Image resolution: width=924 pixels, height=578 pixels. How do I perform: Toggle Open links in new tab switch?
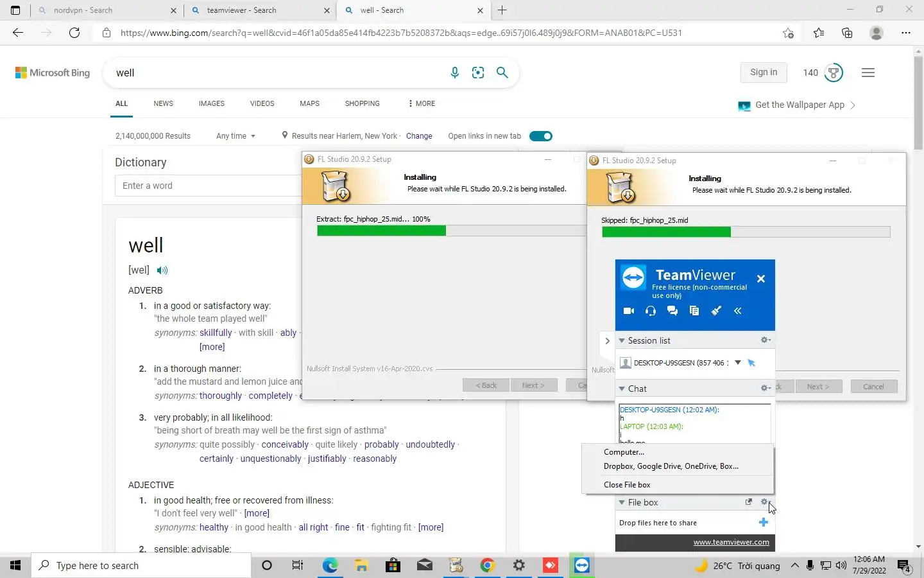pos(541,136)
